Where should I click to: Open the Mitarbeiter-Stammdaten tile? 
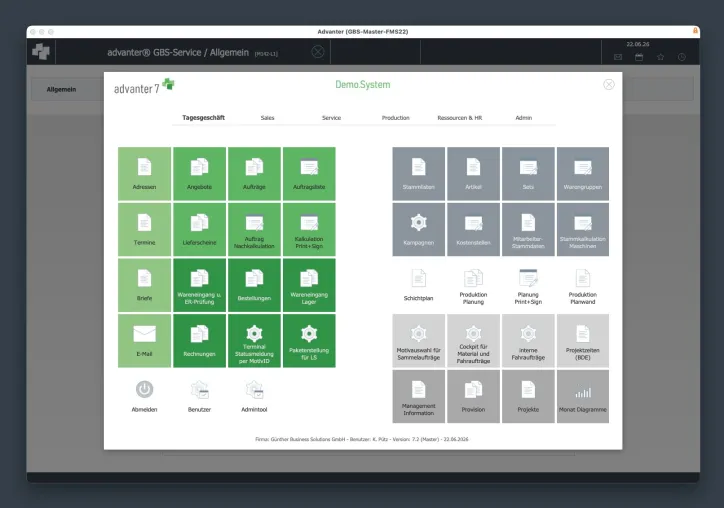point(528,230)
